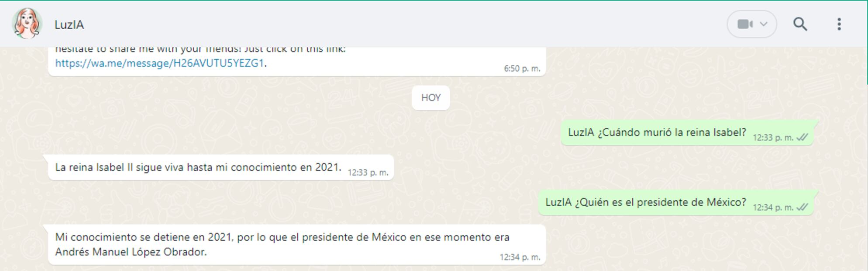
Task: Click the 12:34 p. m. sent message timestamp
Action: pyautogui.click(x=773, y=208)
